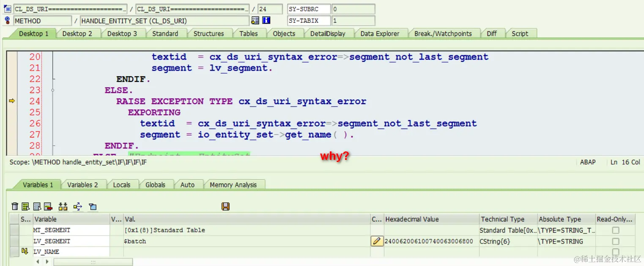
Task: Click the blue branching arrows icon
Action: pyautogui.click(x=78, y=206)
